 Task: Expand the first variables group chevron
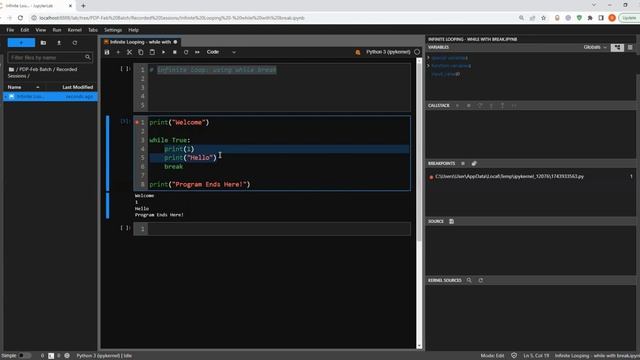pos(429,58)
